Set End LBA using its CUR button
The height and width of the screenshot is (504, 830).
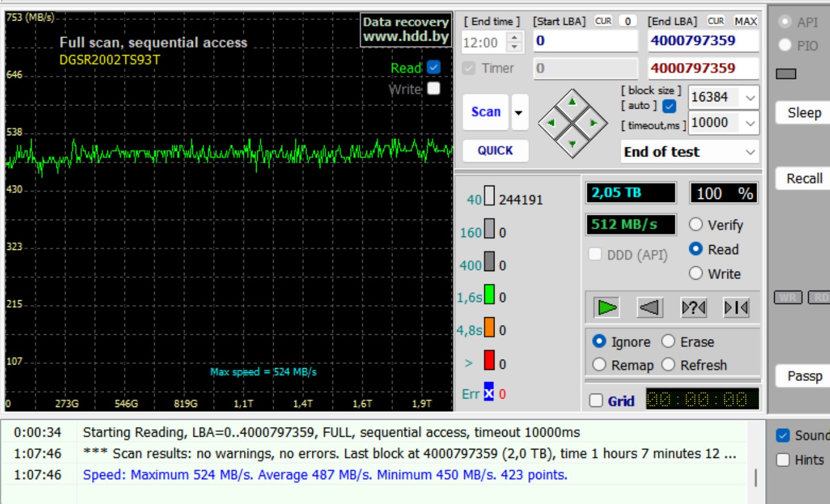(x=716, y=21)
